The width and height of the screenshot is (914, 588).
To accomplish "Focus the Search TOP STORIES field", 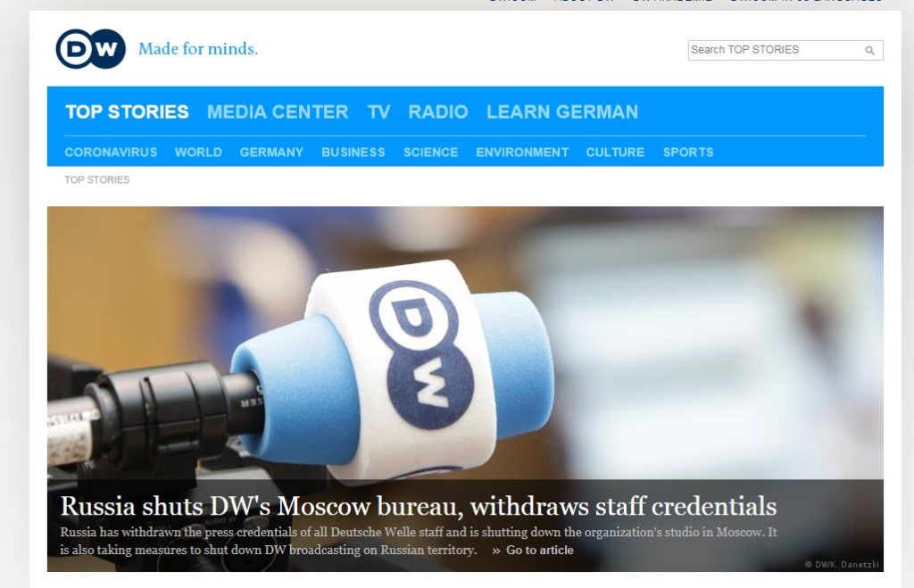I will point(785,50).
